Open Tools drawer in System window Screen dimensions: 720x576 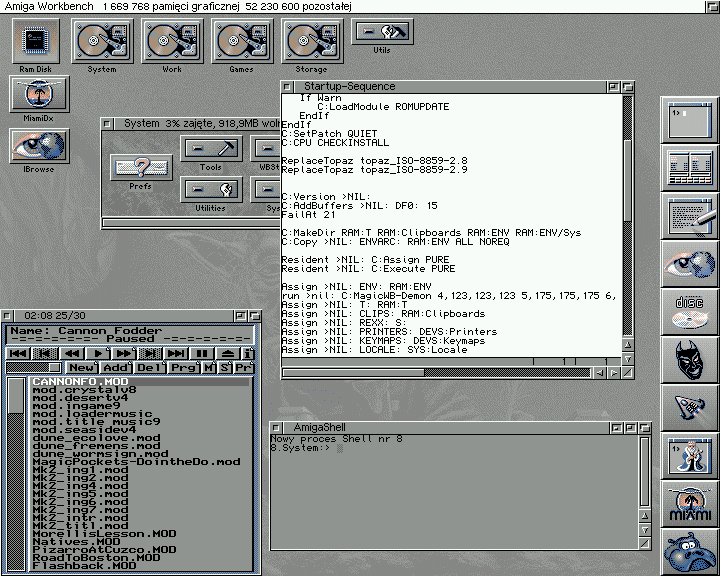(x=211, y=148)
